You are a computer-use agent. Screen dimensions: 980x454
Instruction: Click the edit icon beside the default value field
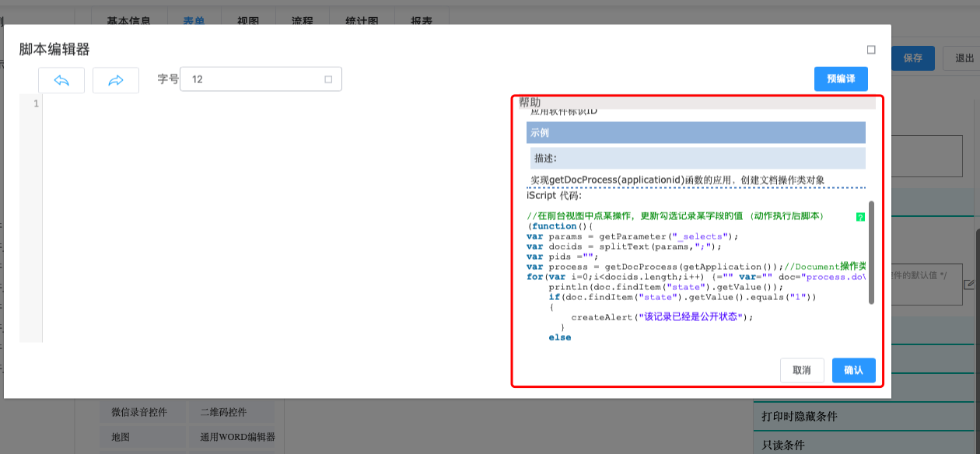point(968,285)
